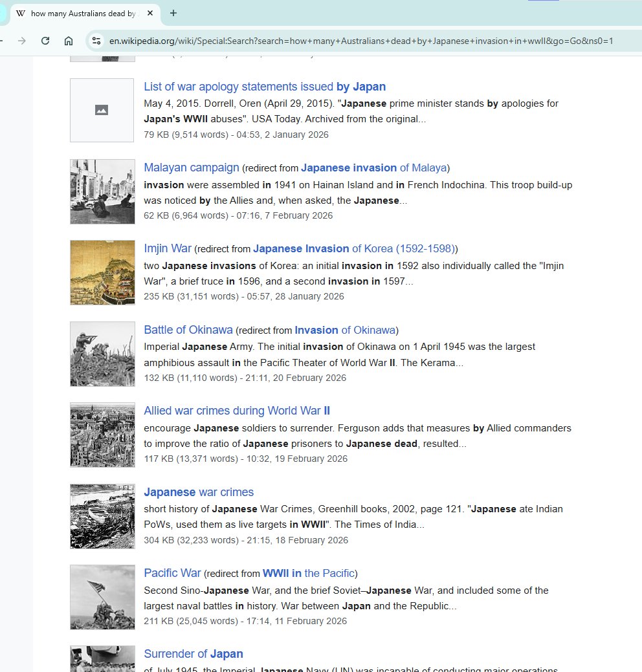Click the Surrender of Japan thumbnail
Viewport: 642px width, 672px height.
[102, 658]
